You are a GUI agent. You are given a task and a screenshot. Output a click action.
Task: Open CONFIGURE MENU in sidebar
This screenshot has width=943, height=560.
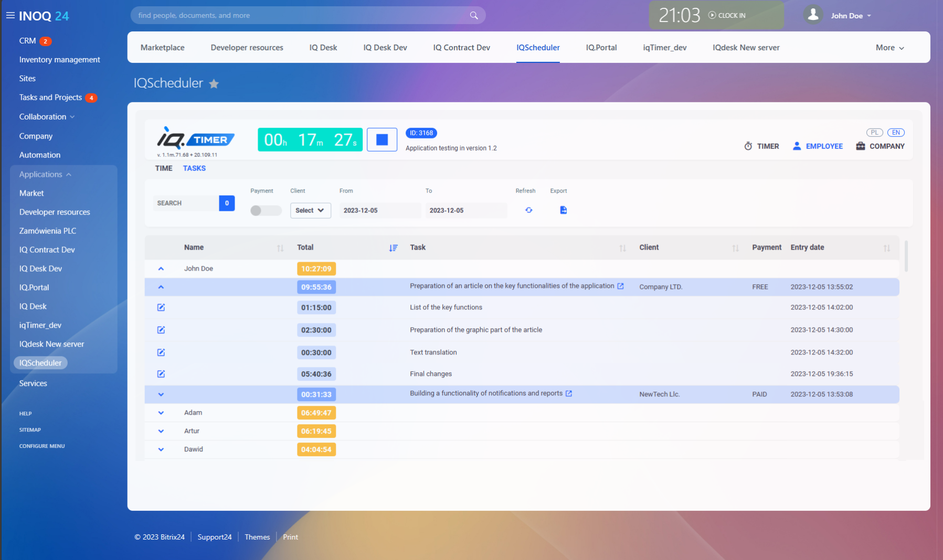click(x=42, y=446)
